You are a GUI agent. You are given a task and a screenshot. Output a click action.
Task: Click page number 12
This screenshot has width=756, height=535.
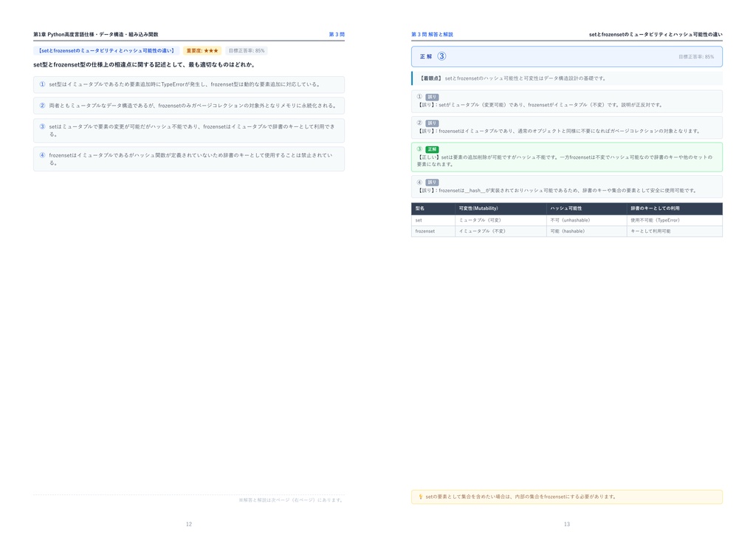tap(189, 524)
